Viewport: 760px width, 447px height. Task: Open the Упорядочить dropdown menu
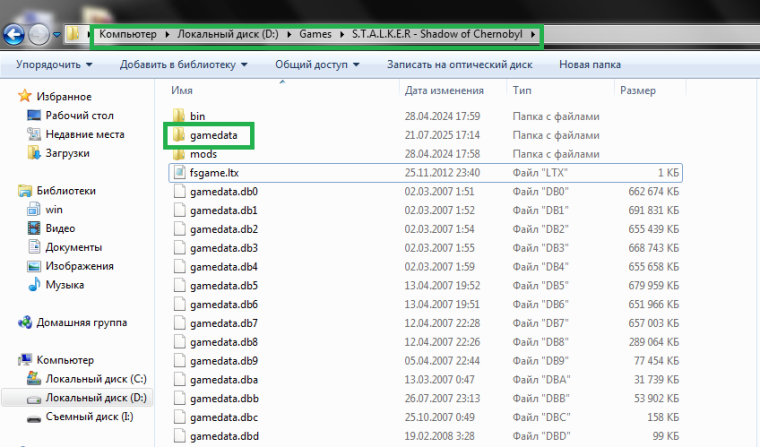pyautogui.click(x=54, y=64)
